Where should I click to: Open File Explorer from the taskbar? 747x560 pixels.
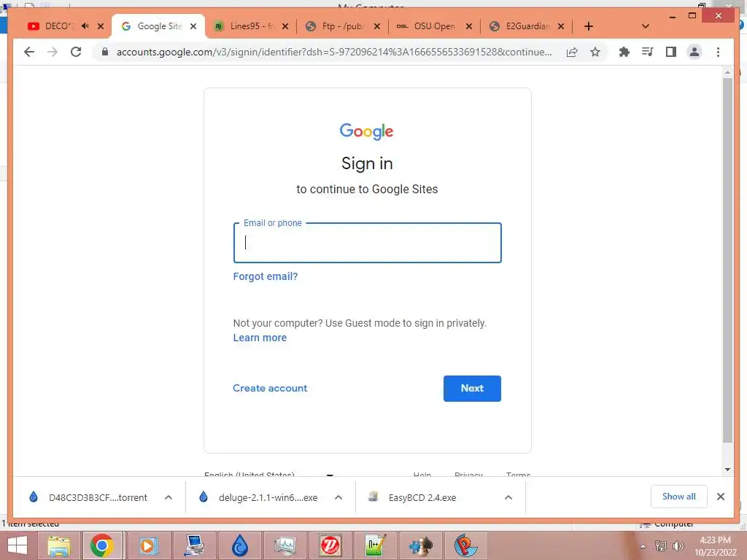click(x=59, y=545)
